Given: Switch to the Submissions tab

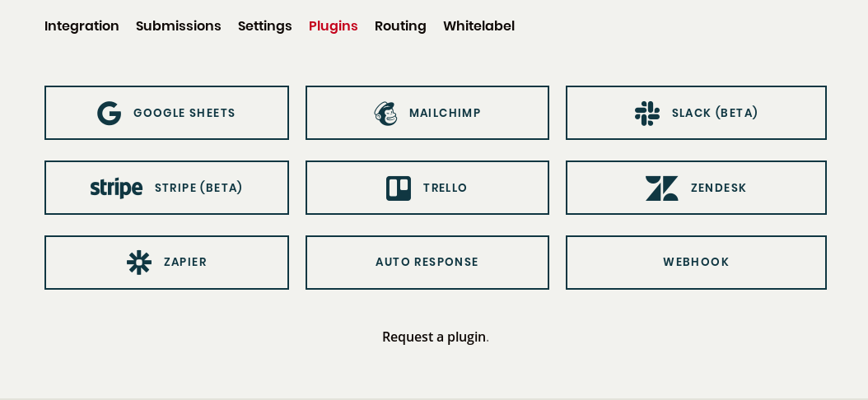Looking at the screenshot, I should point(179,26).
